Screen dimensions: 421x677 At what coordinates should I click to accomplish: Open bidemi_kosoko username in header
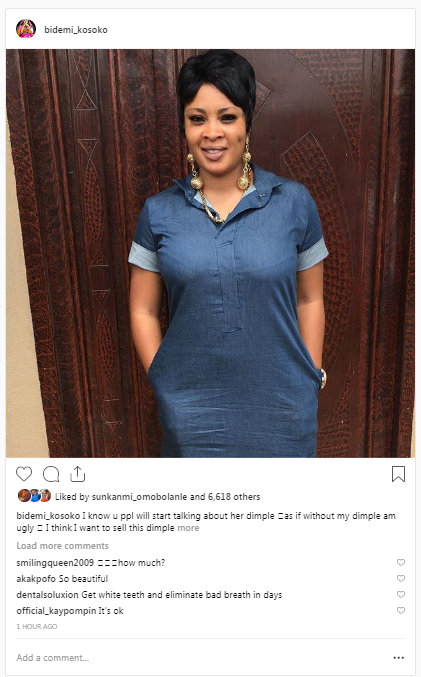[x=76, y=30]
